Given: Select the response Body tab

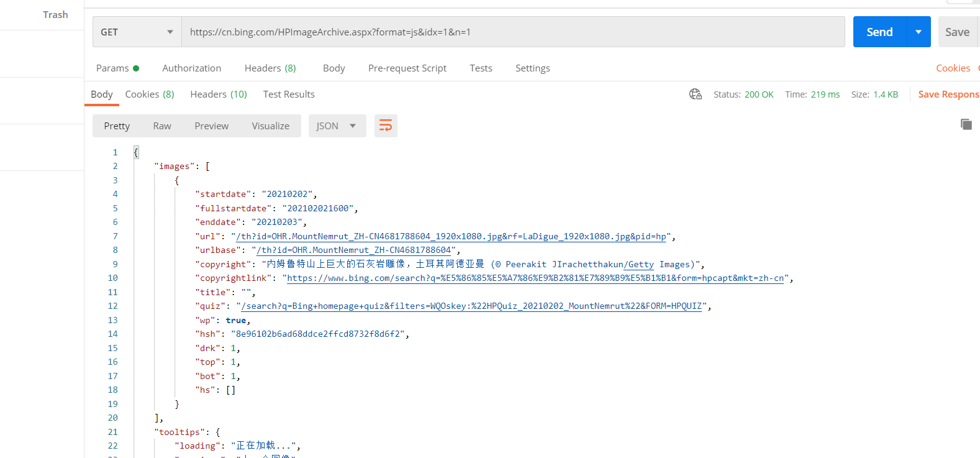Looking at the screenshot, I should pyautogui.click(x=102, y=94).
